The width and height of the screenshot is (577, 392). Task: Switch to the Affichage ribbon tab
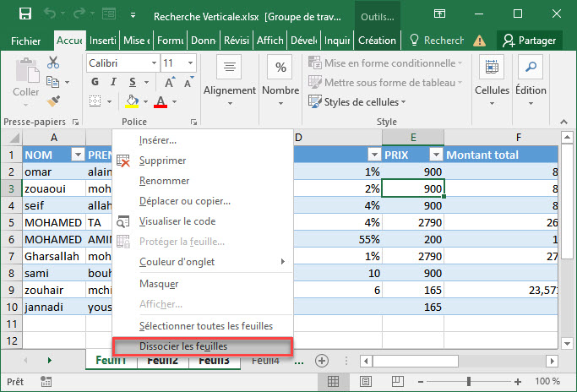click(x=270, y=40)
